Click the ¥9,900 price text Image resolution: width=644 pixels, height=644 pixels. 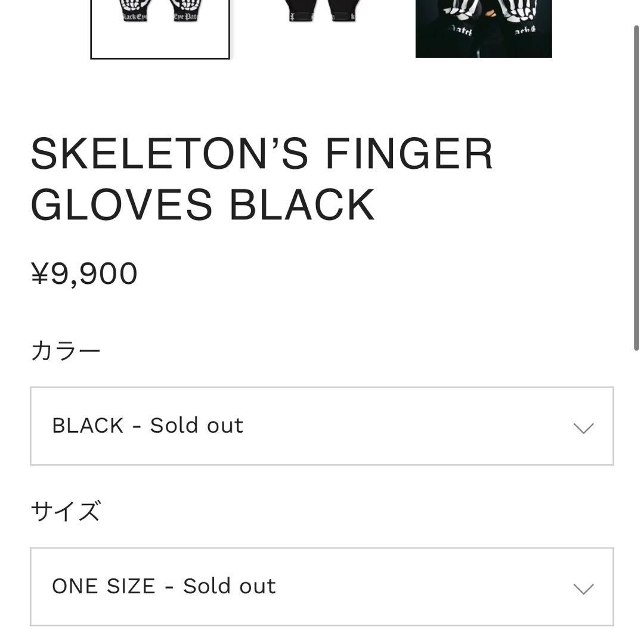tap(84, 273)
